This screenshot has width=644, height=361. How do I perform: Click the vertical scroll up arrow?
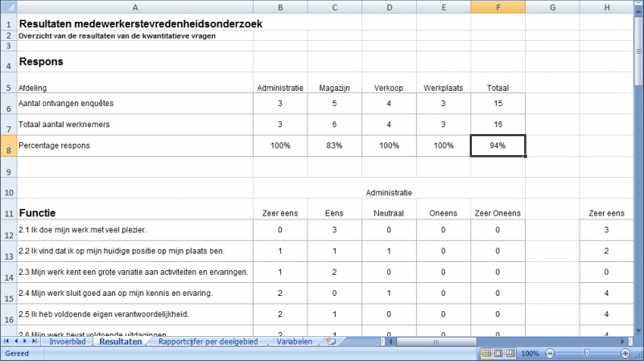pyautogui.click(x=638, y=12)
